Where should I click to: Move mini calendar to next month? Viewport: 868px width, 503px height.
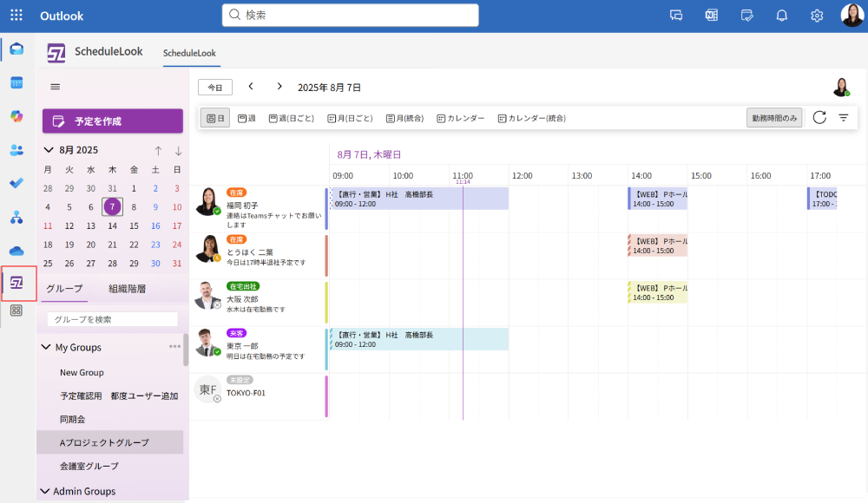[x=178, y=151]
